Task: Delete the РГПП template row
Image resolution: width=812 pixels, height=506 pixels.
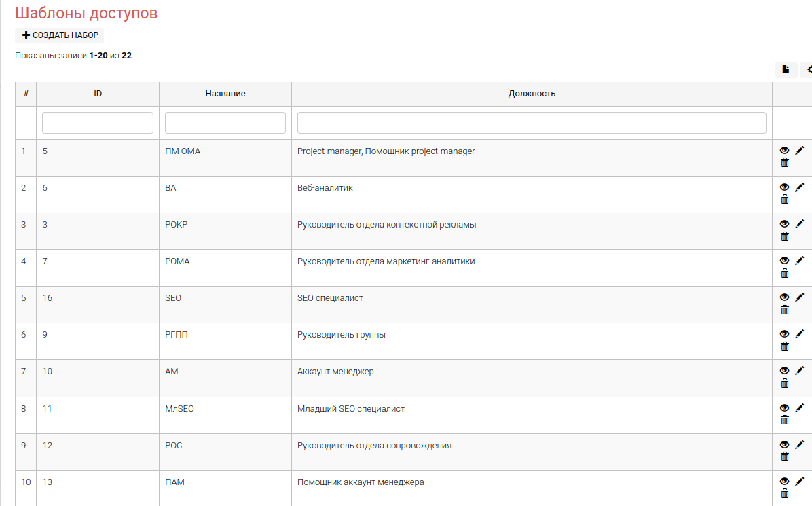Action: point(785,346)
